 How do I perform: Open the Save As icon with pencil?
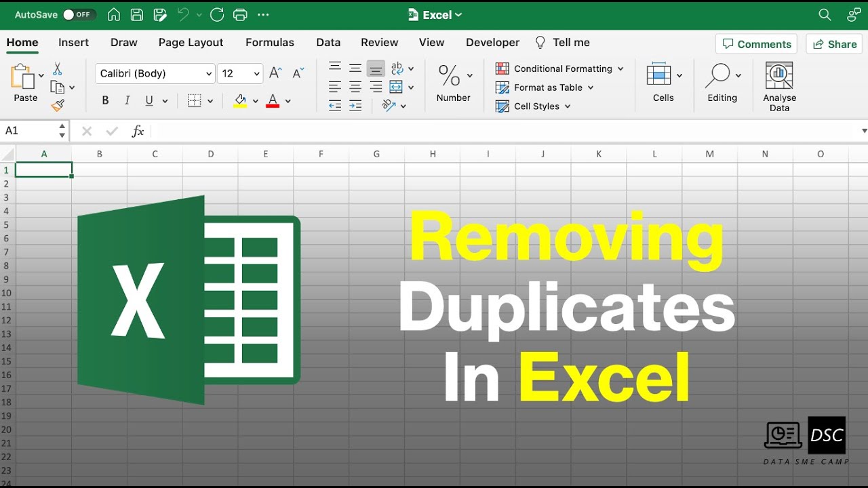tap(160, 14)
